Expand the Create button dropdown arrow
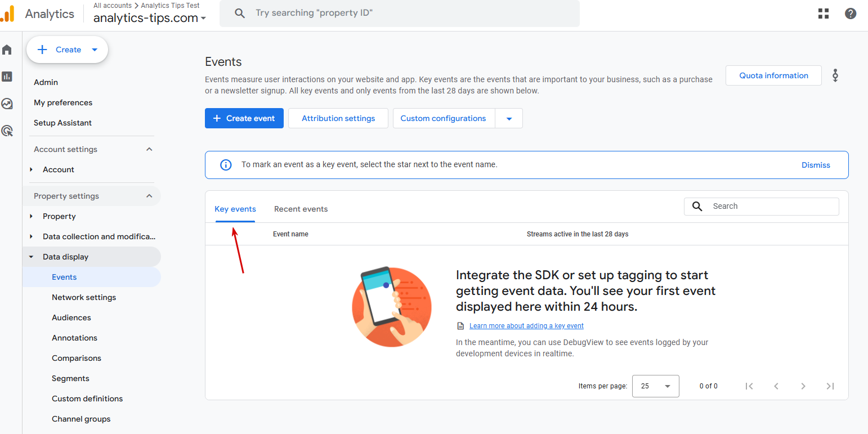 (95, 50)
